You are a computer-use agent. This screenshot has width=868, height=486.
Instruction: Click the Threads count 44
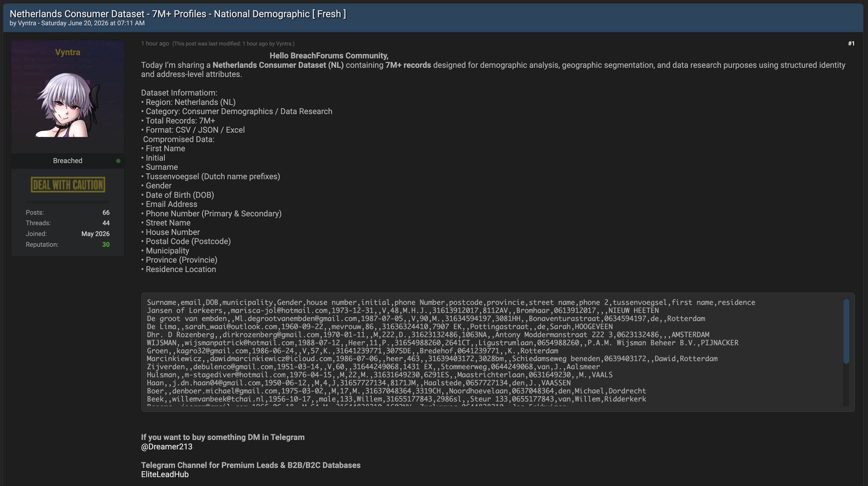[x=106, y=223]
